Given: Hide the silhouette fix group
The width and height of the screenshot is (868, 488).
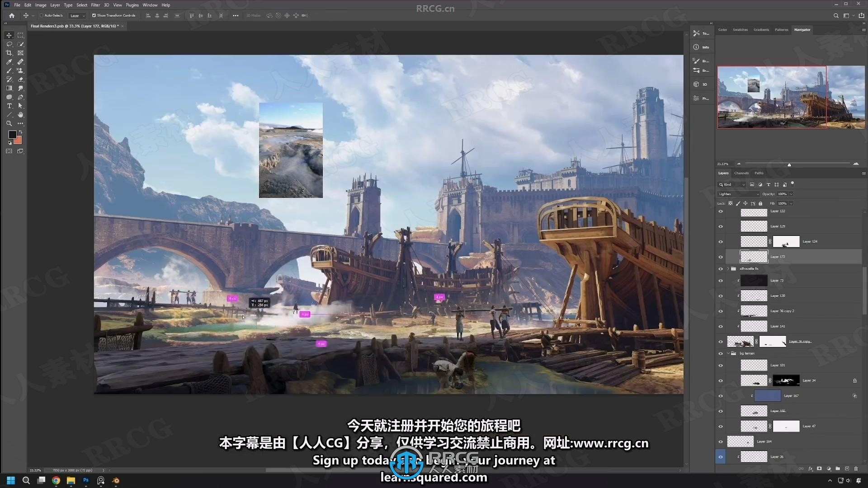Looking at the screenshot, I should pyautogui.click(x=721, y=269).
